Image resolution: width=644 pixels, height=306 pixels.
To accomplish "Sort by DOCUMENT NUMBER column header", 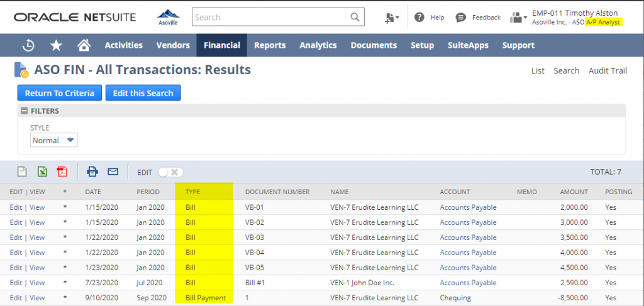I will tap(277, 192).
